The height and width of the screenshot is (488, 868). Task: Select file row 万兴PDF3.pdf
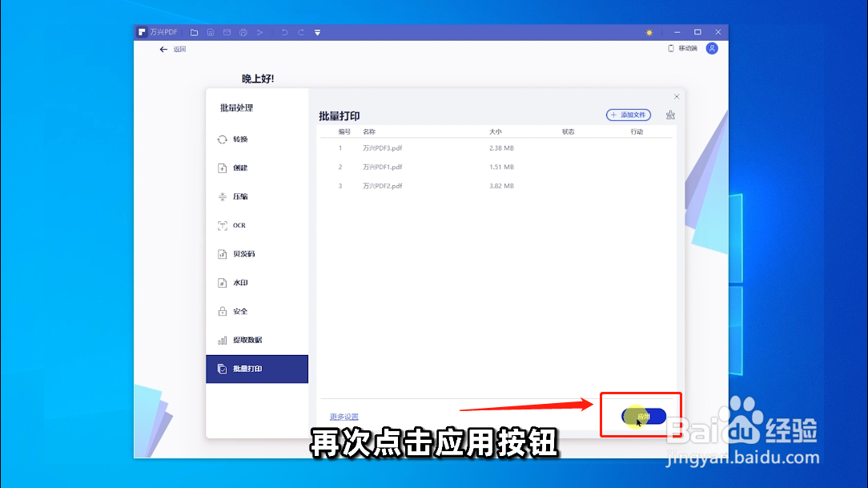pos(496,148)
